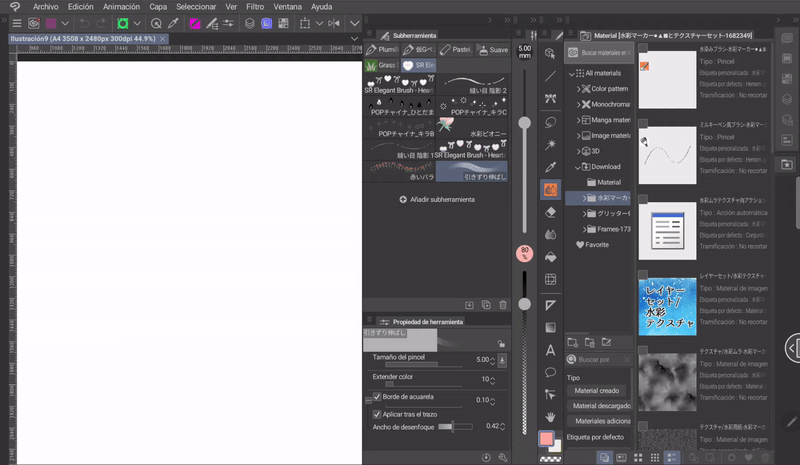The height and width of the screenshot is (465, 800).
Task: Duplicate the selected sub tool
Action: click(x=486, y=305)
